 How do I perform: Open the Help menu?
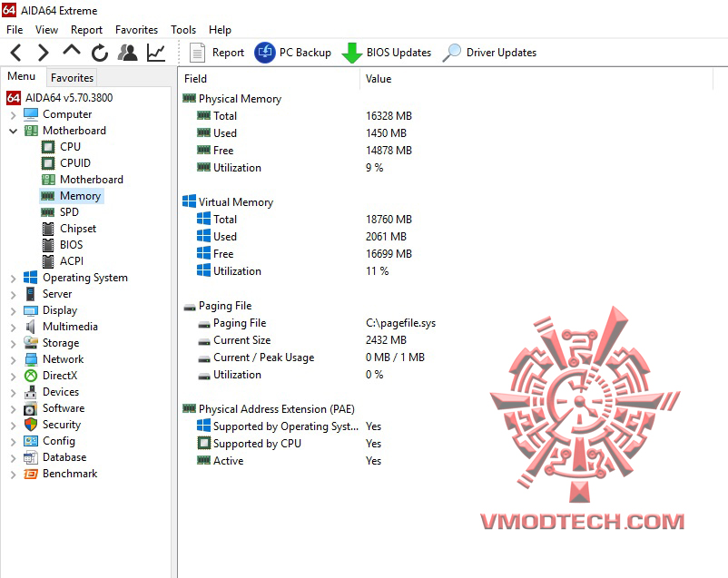pos(220,30)
